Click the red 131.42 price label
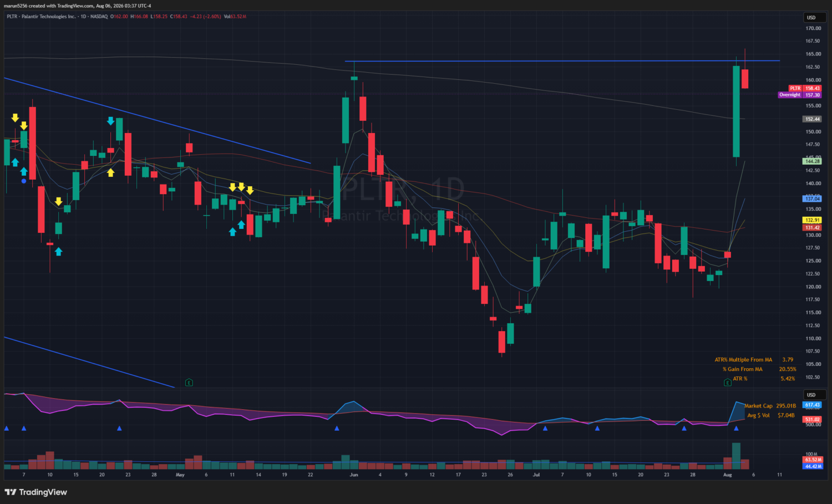Image resolution: width=832 pixels, height=504 pixels. click(x=813, y=227)
